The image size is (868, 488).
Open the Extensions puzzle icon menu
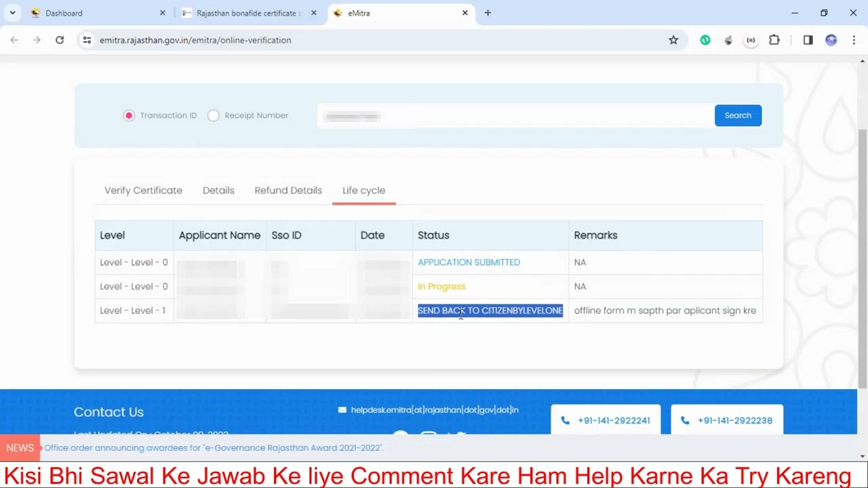pos(774,40)
